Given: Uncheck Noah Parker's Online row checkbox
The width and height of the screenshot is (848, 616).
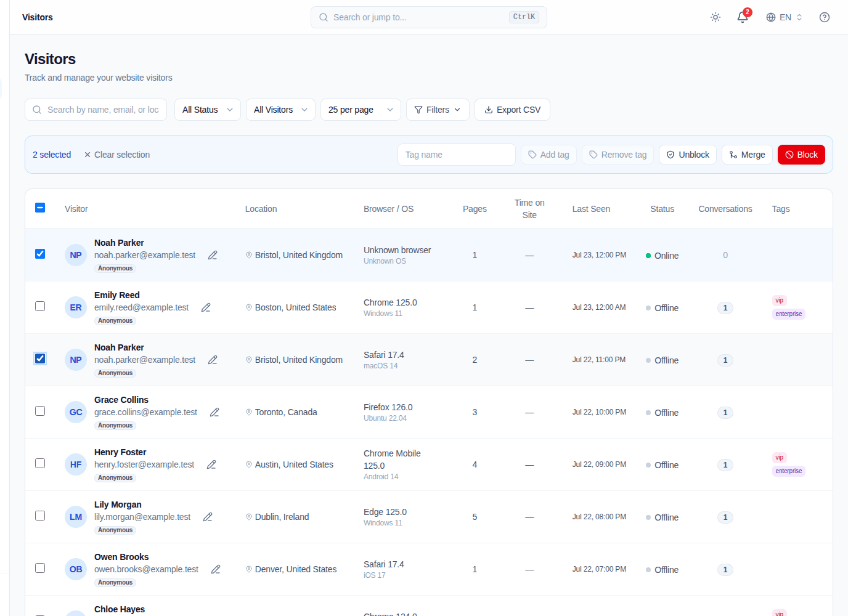Looking at the screenshot, I should pos(40,254).
